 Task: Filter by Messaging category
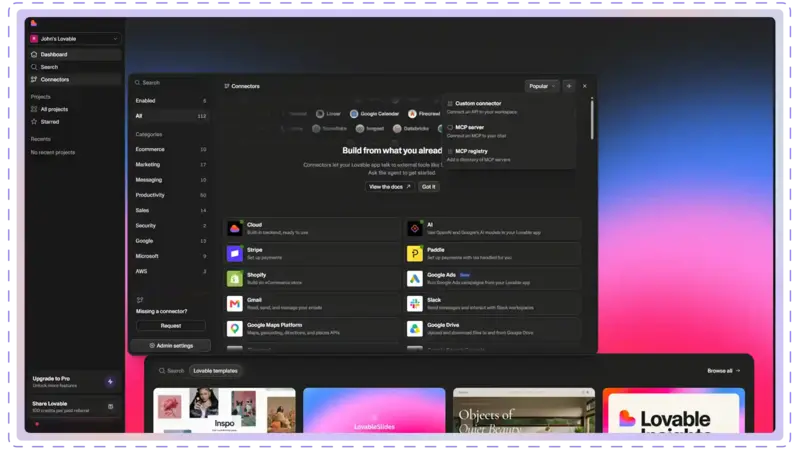(170, 180)
